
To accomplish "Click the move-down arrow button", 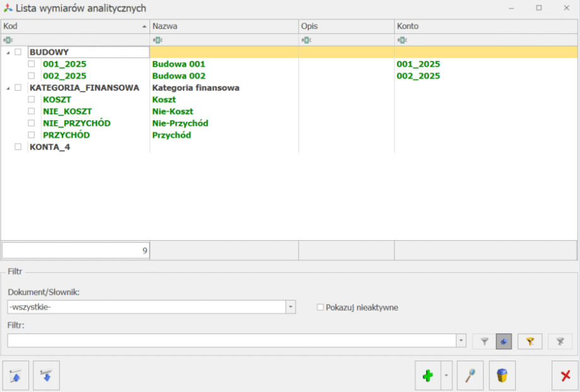I will [46, 376].
